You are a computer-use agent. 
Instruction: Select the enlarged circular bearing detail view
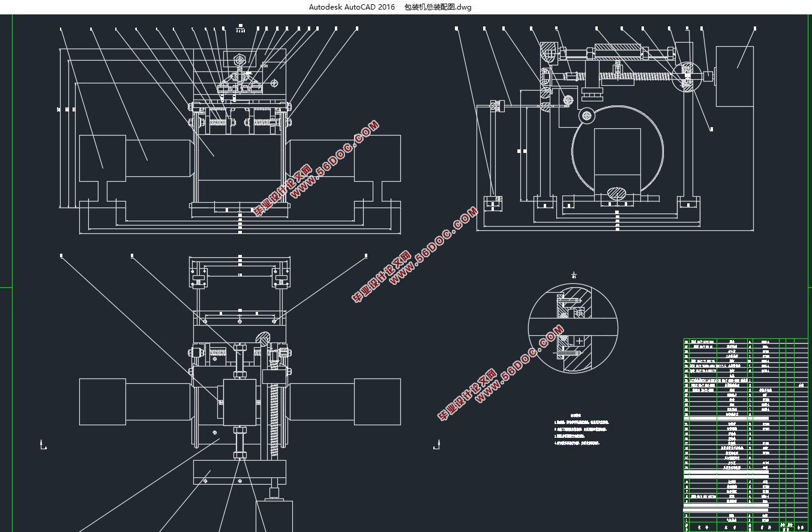click(x=573, y=327)
